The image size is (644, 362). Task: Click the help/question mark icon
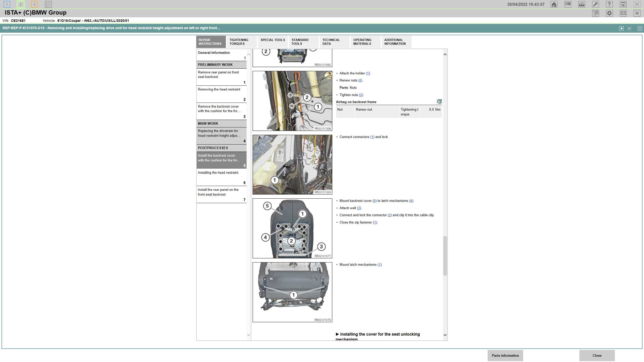pyautogui.click(x=609, y=4)
